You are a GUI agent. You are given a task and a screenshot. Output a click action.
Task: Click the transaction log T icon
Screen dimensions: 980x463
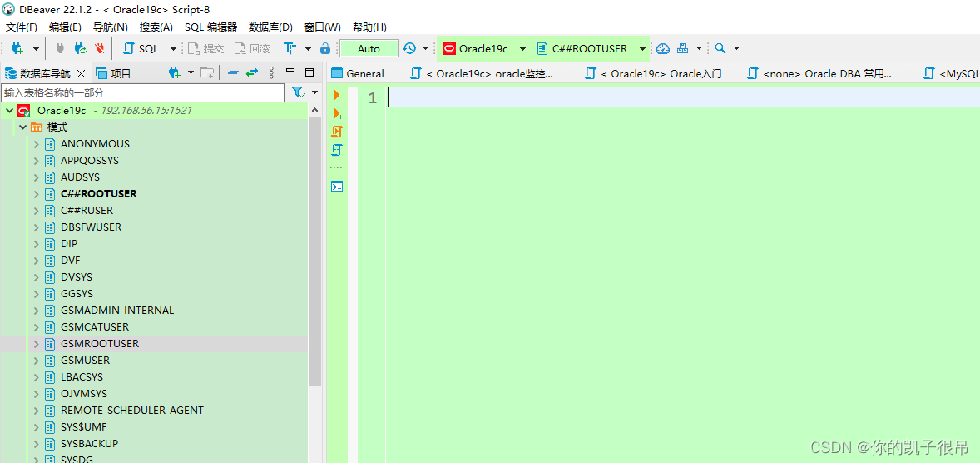290,48
